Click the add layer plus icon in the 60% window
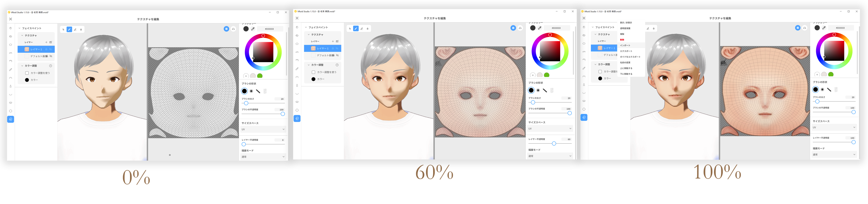 click(x=333, y=42)
